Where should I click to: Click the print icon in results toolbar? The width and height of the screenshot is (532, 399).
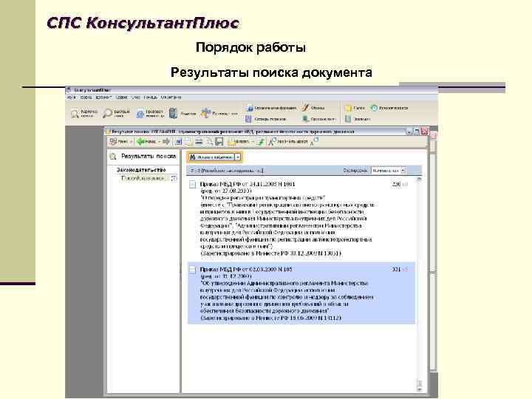click(x=199, y=141)
